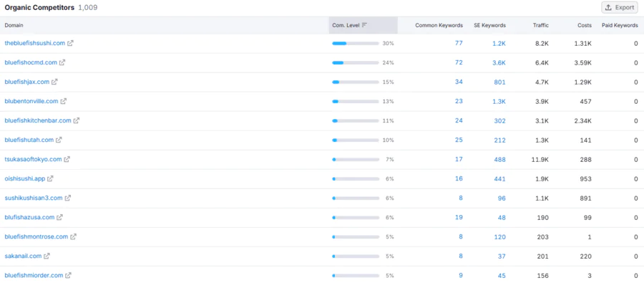Open thebluefishsushi.com domain link
Image resolution: width=644 pixels, height=283 pixels.
tap(35, 43)
